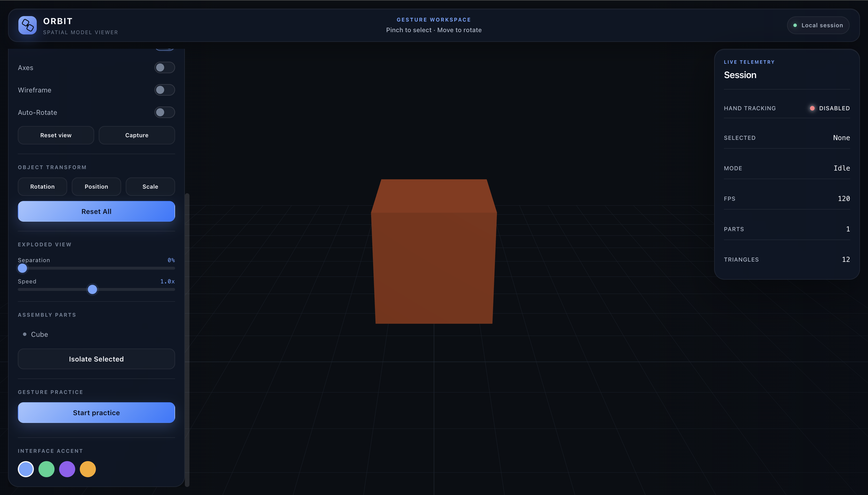
Task: Click the Separation '0%' value
Action: coord(171,260)
